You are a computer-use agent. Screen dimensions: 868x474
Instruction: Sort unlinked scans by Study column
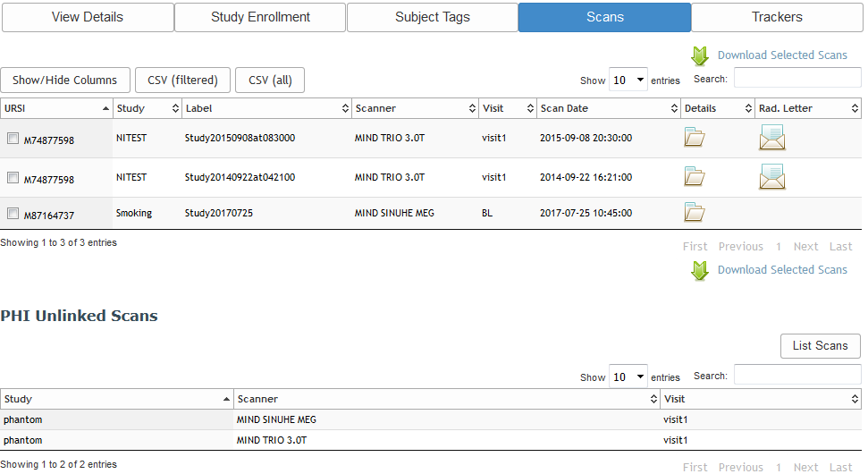117,399
